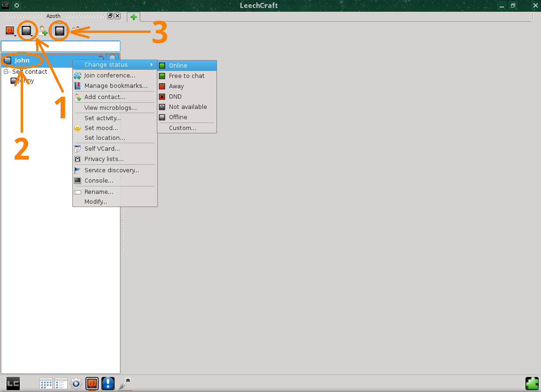Select the John account row

click(x=61, y=61)
